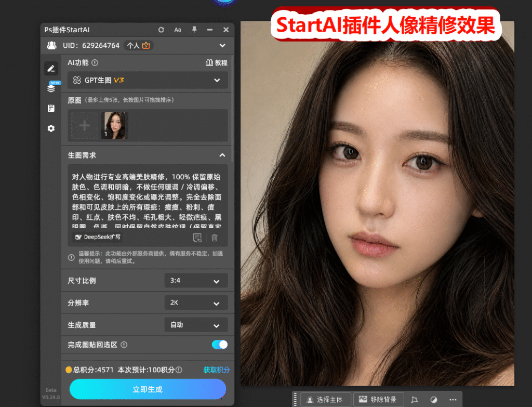Image resolution: width=532 pixels, height=407 pixels.
Task: Click the Beta V0.24.8 version text
Action: pyautogui.click(x=51, y=393)
